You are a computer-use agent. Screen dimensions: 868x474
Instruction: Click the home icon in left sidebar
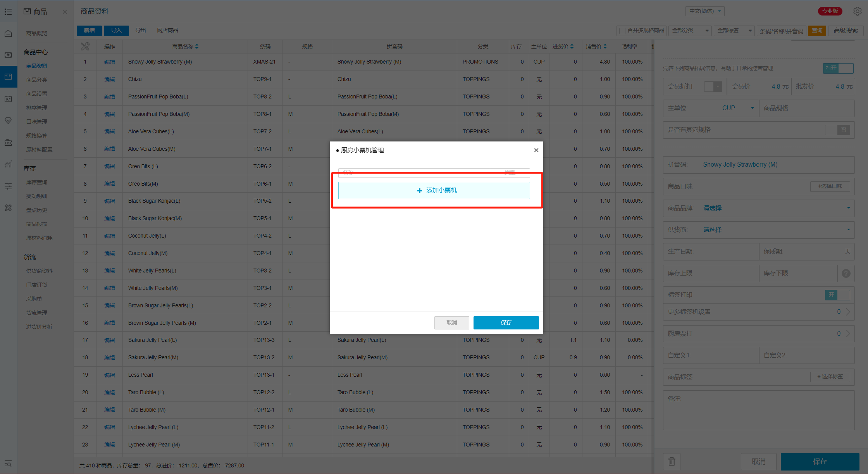8,34
